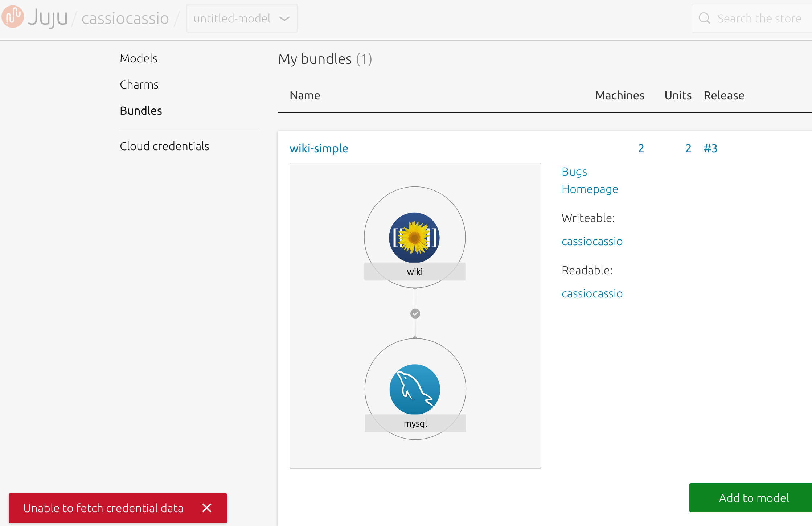This screenshot has width=812, height=526.
Task: Go to the Models section
Action: point(138,58)
